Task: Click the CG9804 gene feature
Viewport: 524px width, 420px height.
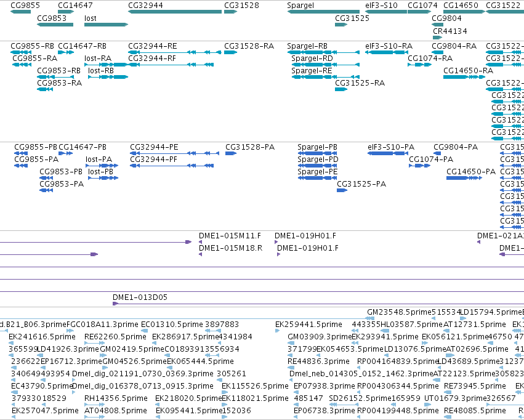Action: 437,25
